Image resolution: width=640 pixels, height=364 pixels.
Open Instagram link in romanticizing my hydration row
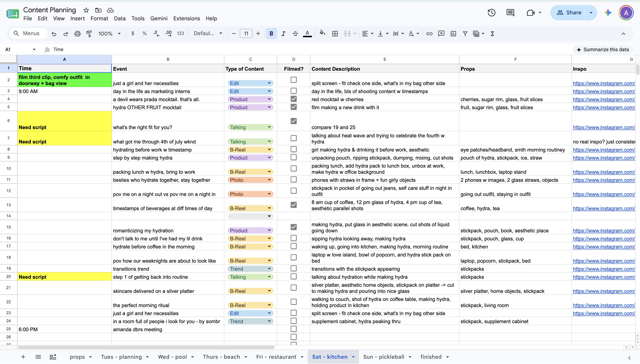[604, 230]
